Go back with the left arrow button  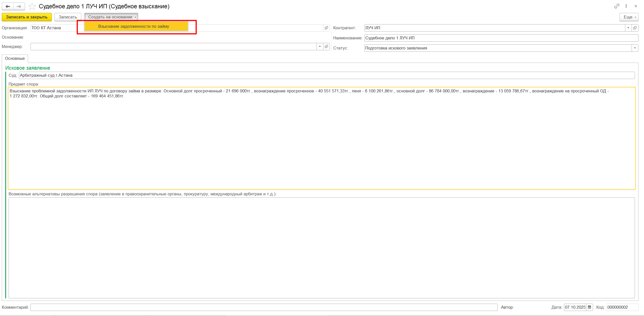8,6
